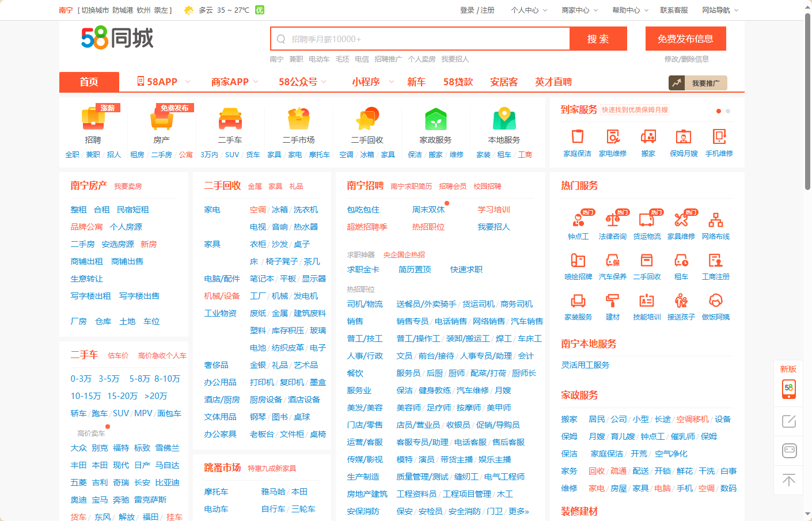This screenshot has width=812, height=521.
Task: Click the page vertical scrollbar
Action: point(807,104)
